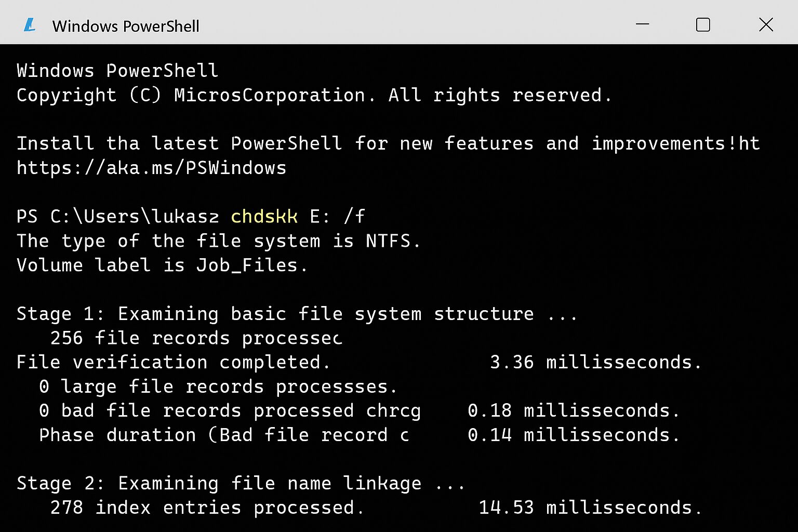The image size is (798, 532).
Task: Click the /f switch in the command
Action: [x=354, y=216]
